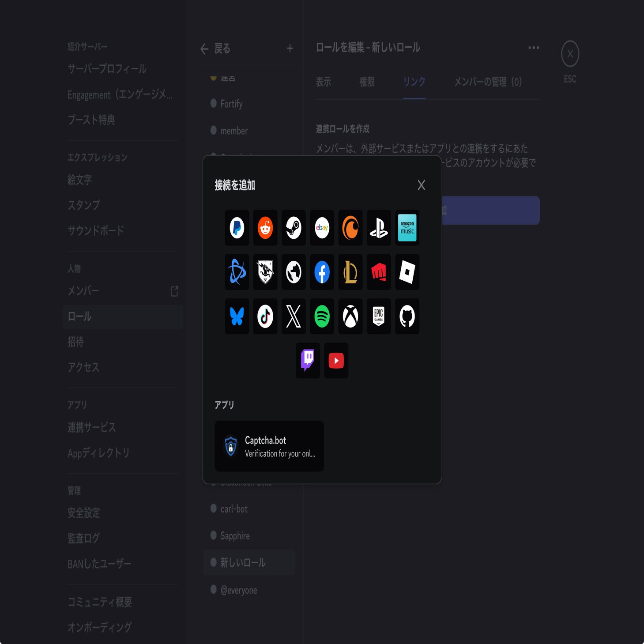Select the Captcha.bot app card
Image resolution: width=644 pixels, height=644 pixels.
pos(269,446)
